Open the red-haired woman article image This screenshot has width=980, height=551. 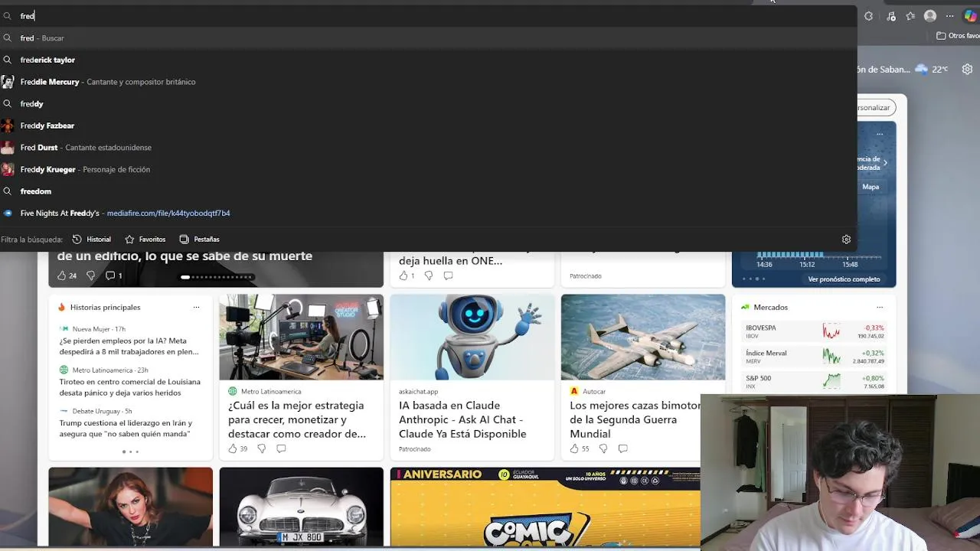[131, 507]
